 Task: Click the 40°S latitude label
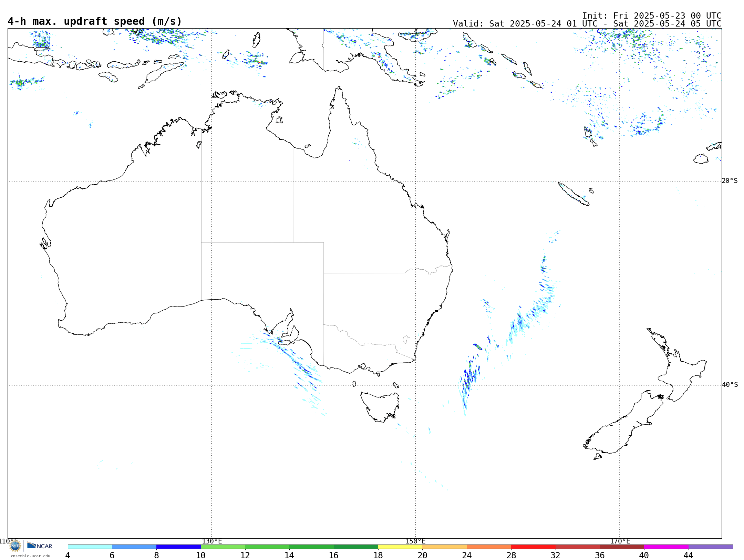(730, 385)
